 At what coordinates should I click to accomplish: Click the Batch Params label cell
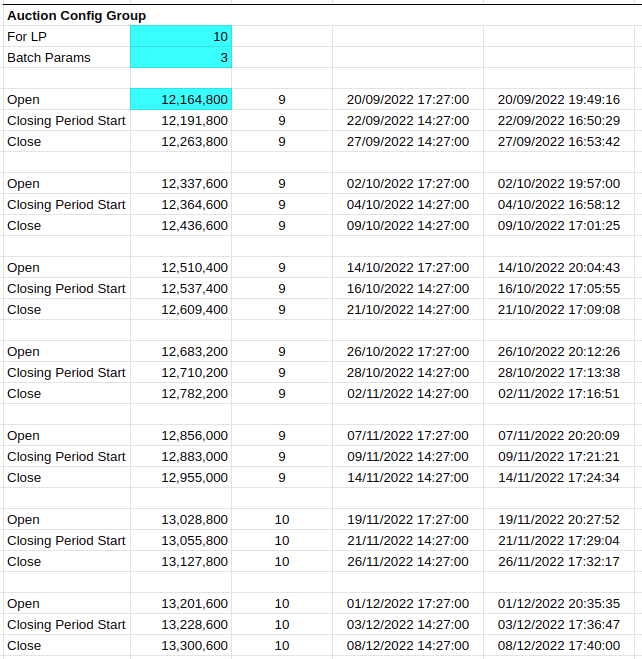coord(66,58)
